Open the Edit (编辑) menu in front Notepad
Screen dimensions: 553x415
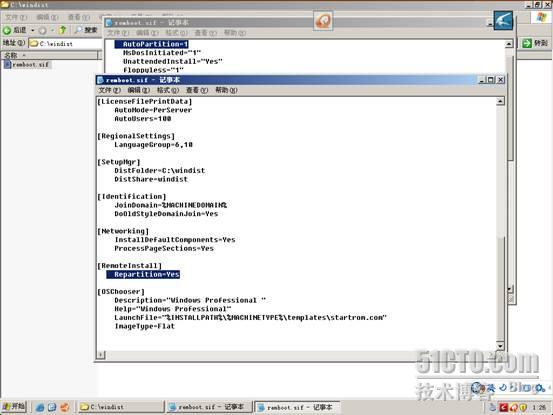click(139, 90)
